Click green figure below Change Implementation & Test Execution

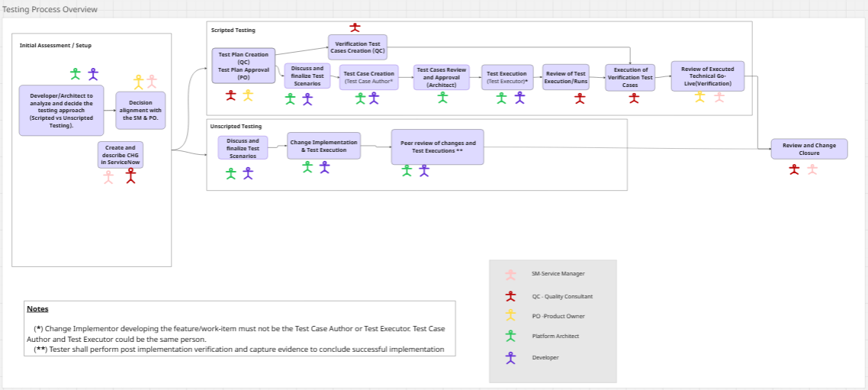click(307, 166)
